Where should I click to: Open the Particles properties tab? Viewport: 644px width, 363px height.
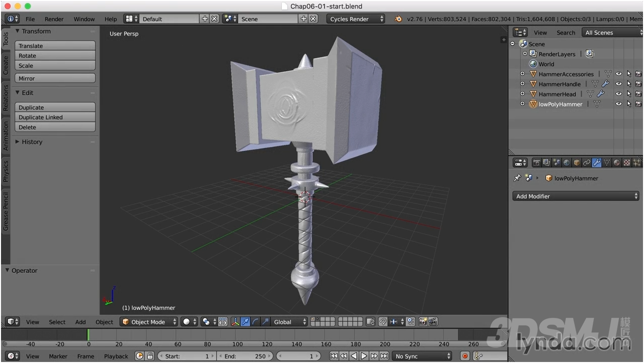[x=637, y=162]
